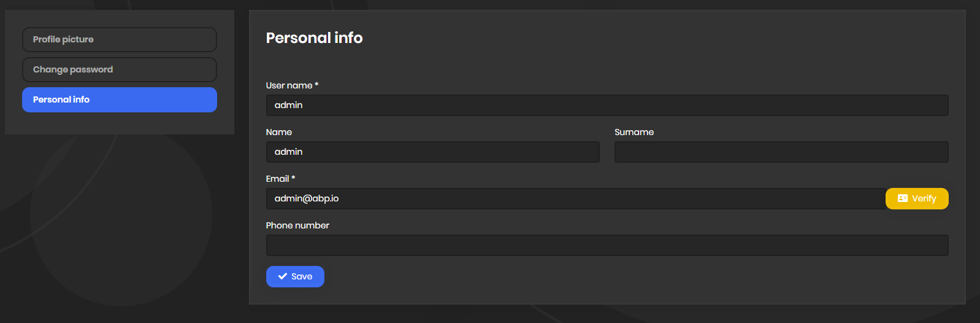Screen dimensions: 980x323
Task: Click the "Name" label text
Action: [x=279, y=132]
